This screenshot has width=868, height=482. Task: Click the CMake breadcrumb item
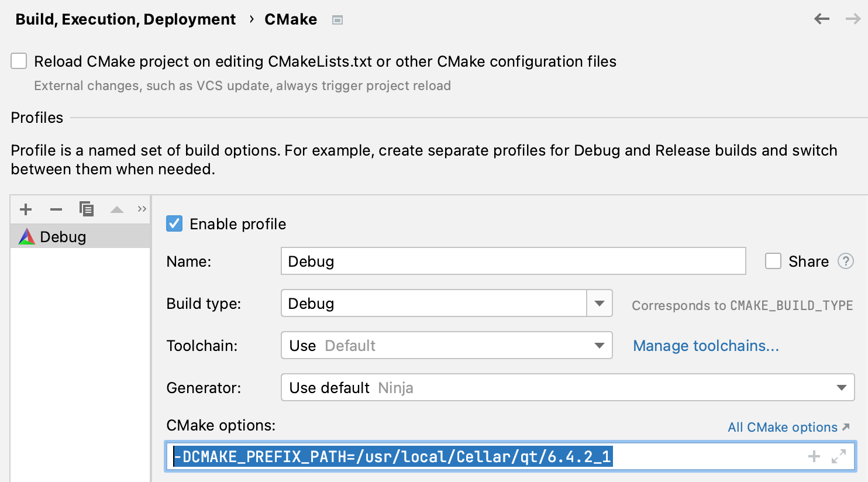291,19
